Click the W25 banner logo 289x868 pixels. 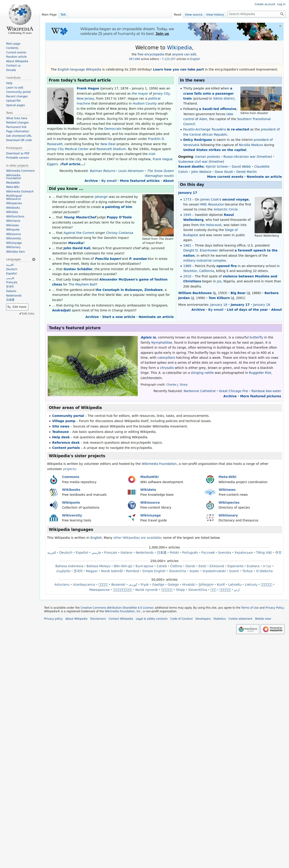pyautogui.click(x=59, y=31)
